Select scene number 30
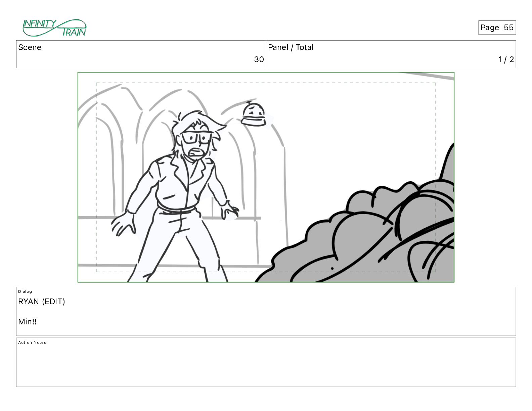Viewport: 532px width, 411px height. click(259, 59)
